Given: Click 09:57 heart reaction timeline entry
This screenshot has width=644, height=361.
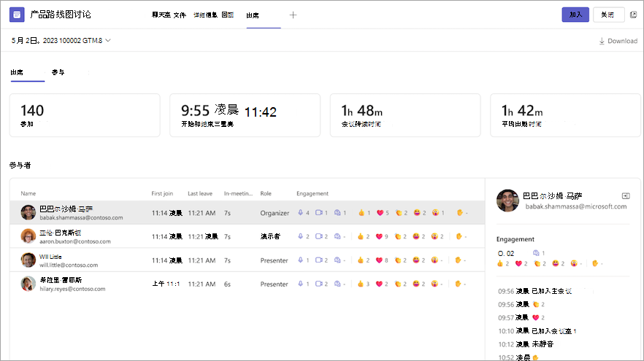Looking at the screenshot, I should pos(521,317).
